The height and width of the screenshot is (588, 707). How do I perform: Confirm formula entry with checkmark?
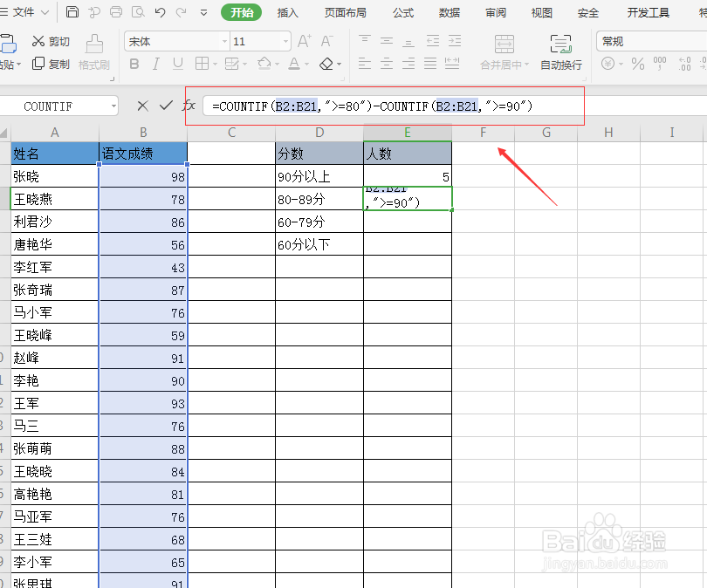point(166,106)
